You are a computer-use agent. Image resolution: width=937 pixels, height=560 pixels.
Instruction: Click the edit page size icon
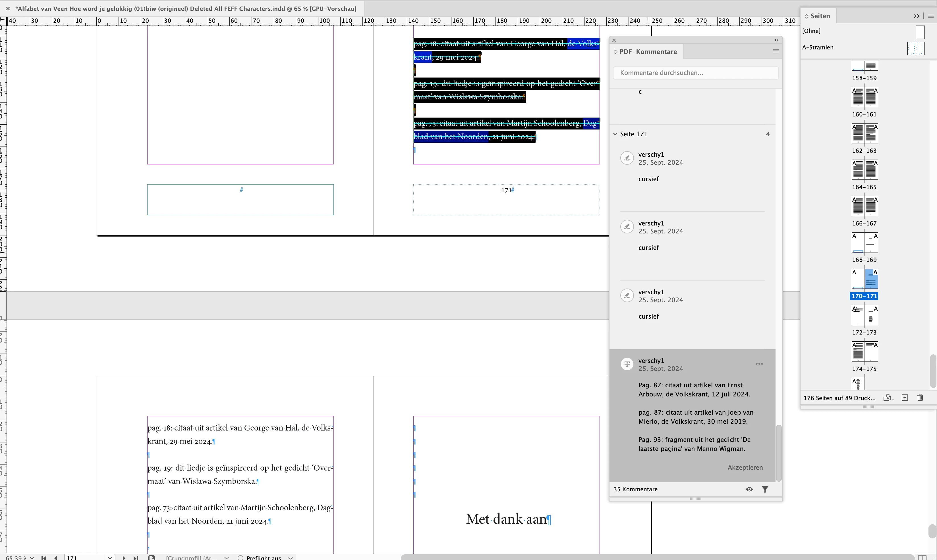pos(888,397)
